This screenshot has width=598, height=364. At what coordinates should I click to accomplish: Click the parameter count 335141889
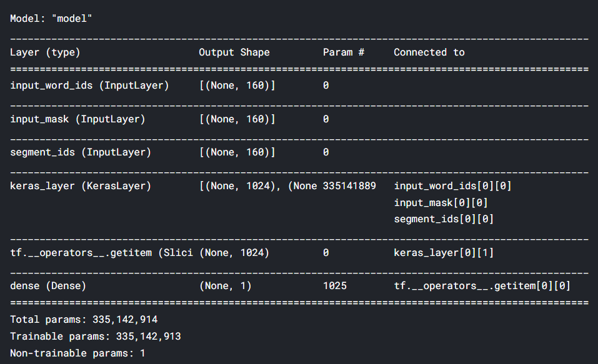click(x=349, y=186)
